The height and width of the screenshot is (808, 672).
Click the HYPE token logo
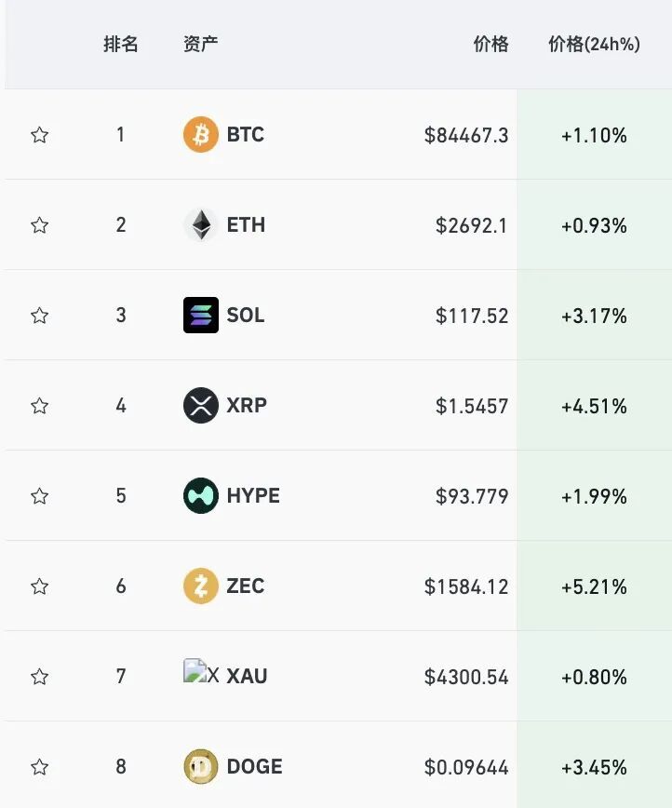coord(201,495)
